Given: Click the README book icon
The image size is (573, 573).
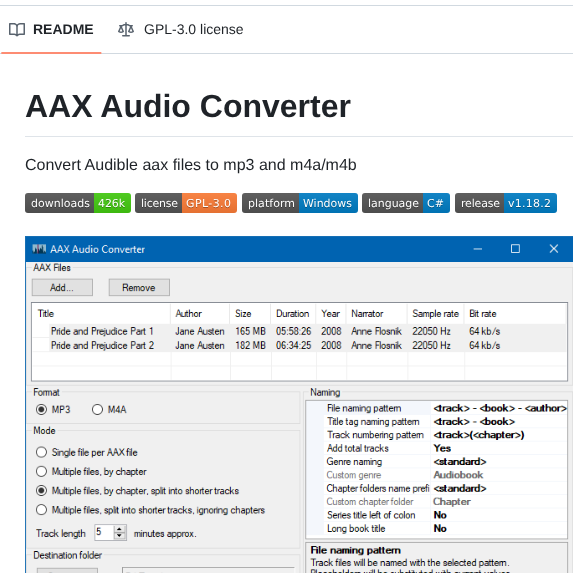Looking at the screenshot, I should (17, 30).
